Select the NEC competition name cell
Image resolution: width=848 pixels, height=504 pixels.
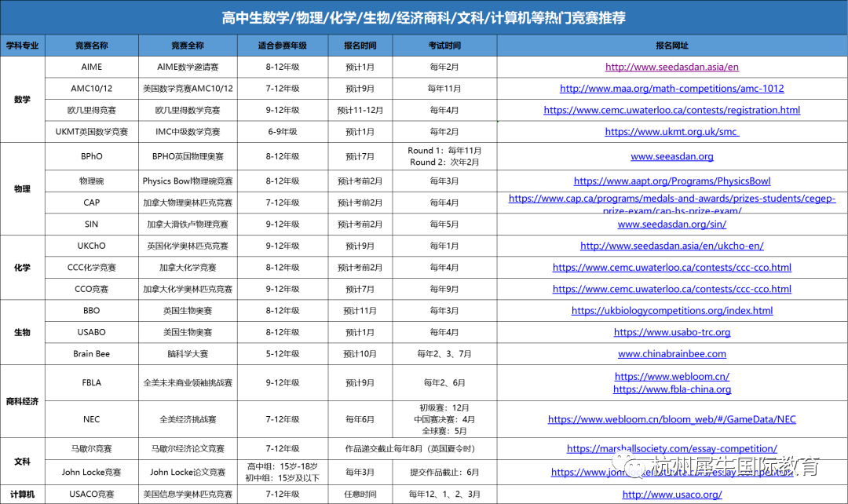point(91,420)
